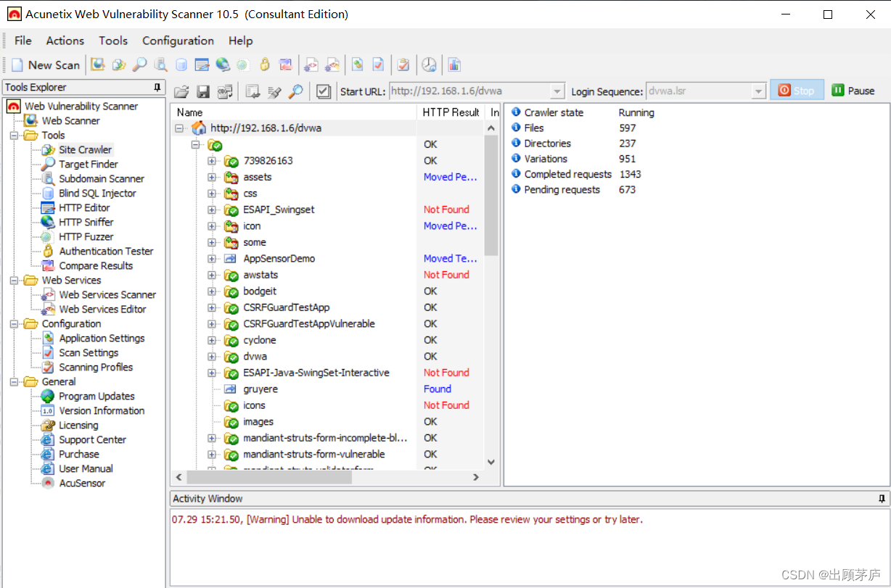Image resolution: width=891 pixels, height=588 pixels.
Task: Click the tree's vertical scrollbar thumb
Action: tap(491, 196)
